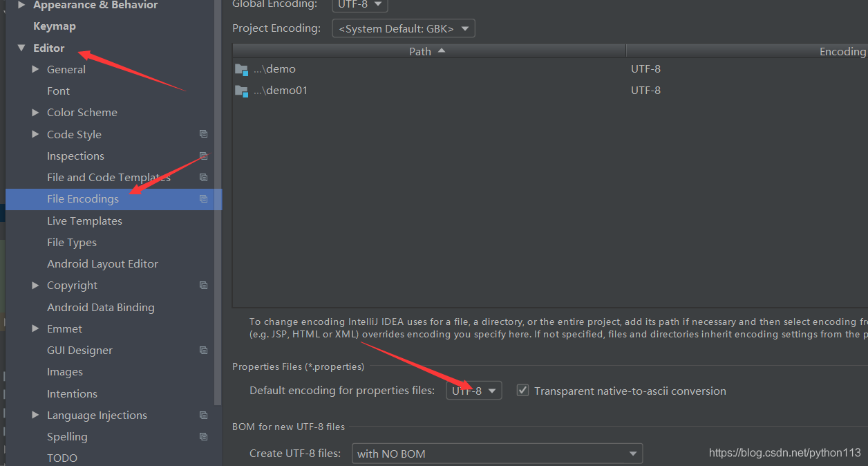Viewport: 868px width, 466px height.
Task: Click the folder icon for demo01
Action: tap(241, 91)
